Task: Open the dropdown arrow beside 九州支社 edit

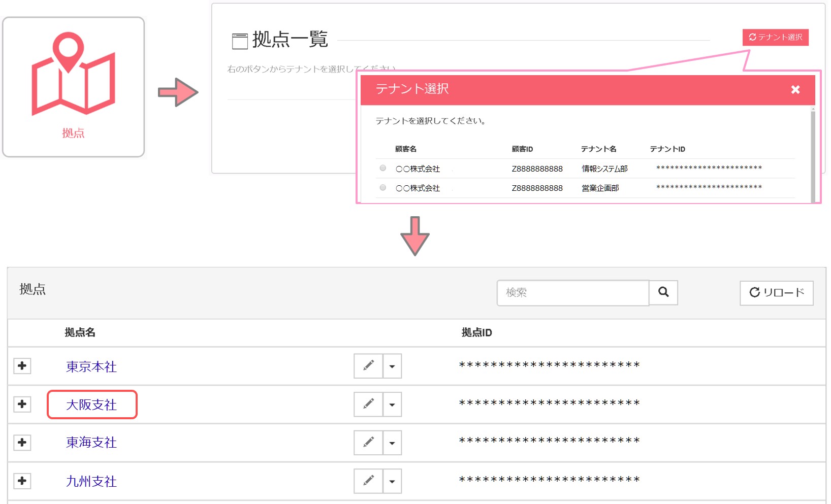Action: [x=392, y=481]
